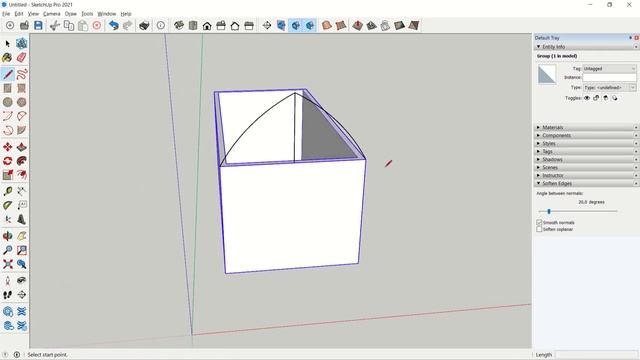
Task: Toggle the cast shadows icon
Action: coord(615,98)
